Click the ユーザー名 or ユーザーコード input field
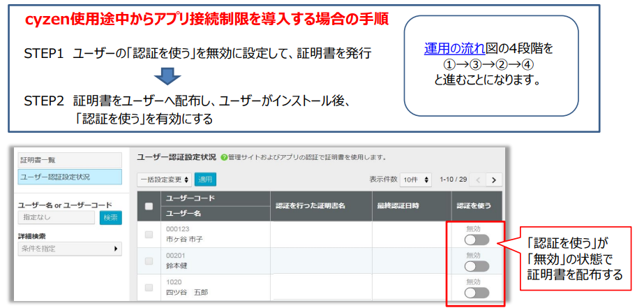Viewport: 644px width, 308px height. pyautogui.click(x=57, y=217)
